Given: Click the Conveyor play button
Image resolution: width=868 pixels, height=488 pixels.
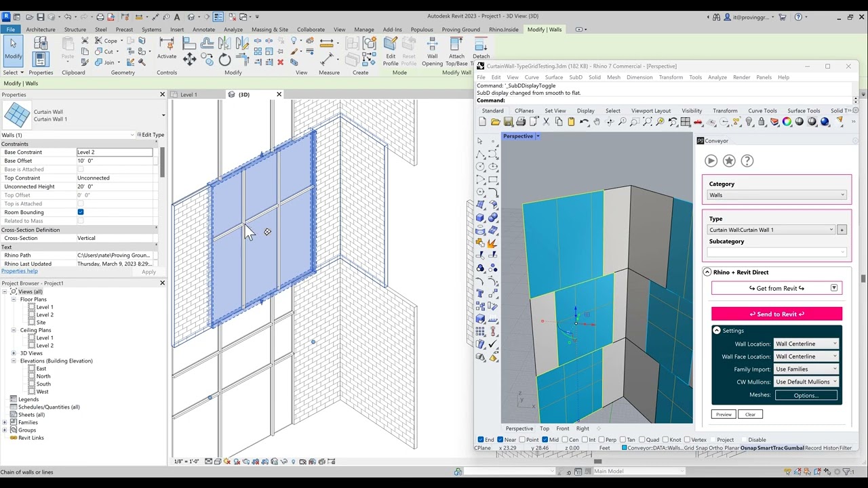Looking at the screenshot, I should [x=711, y=161].
